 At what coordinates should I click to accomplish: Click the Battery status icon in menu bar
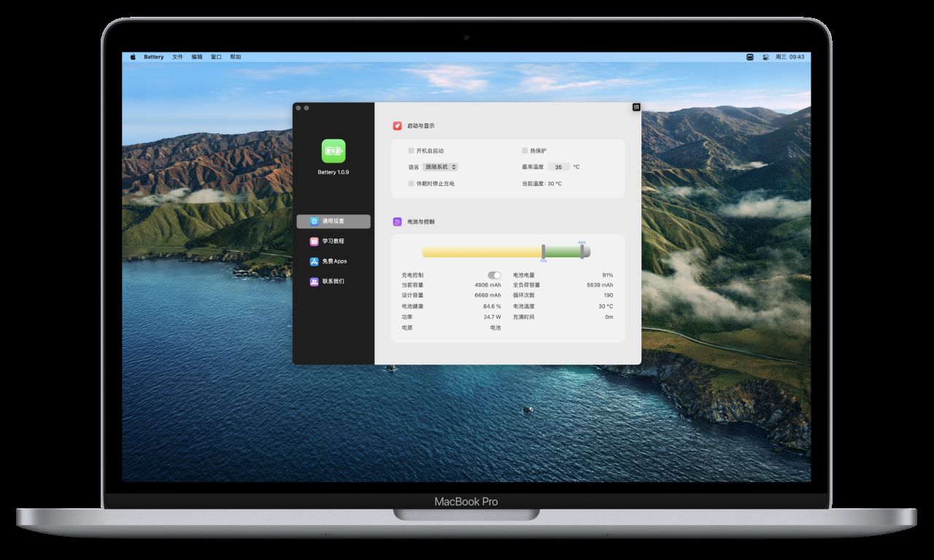point(749,57)
